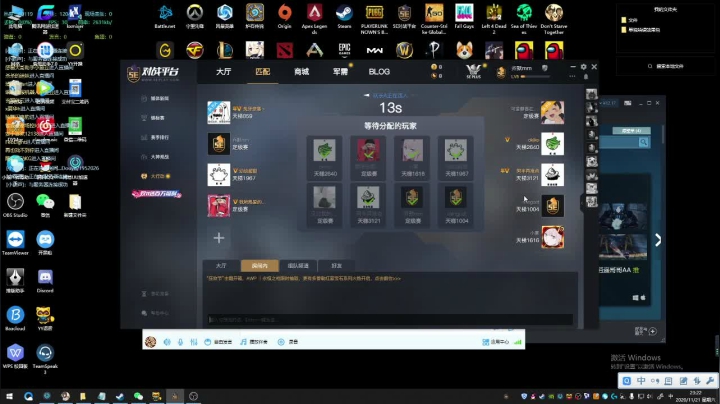This screenshot has height=404, width=720.
Task: Open the 5E settings gear icon
Action: pos(583,67)
